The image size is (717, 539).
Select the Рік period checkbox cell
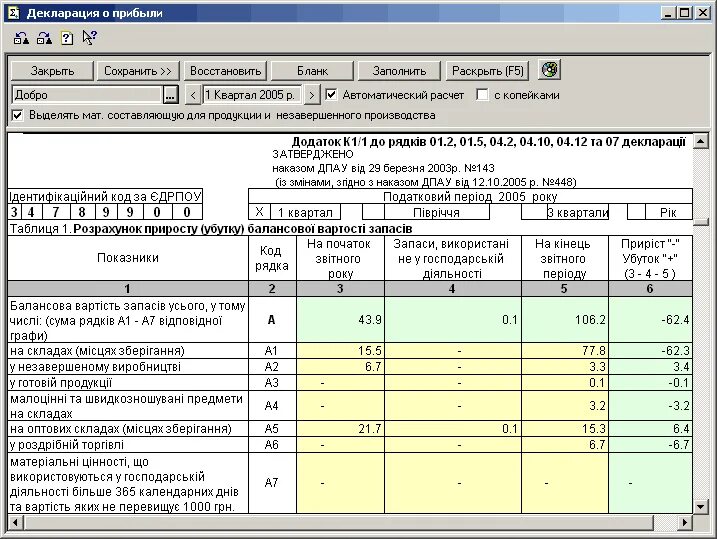637,212
